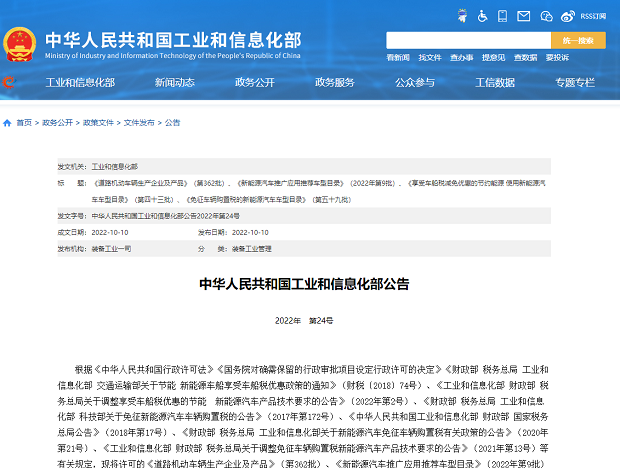Open the robot assistant icon in header

[x=462, y=16]
